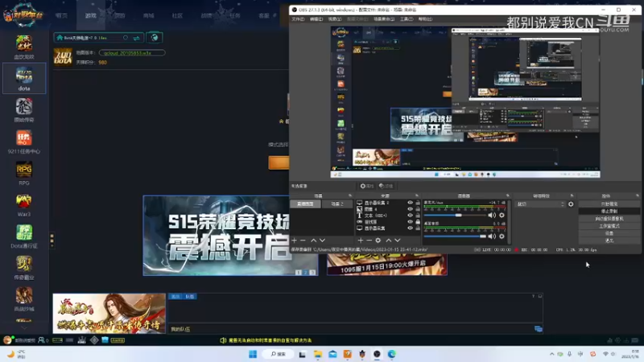
Task: Click the globe button next to room bar
Action: (154, 38)
